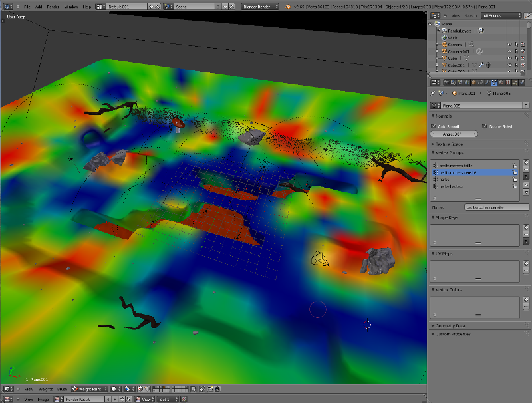
Task: Hide Camera.001 in viewport via eye
Action: 509,51
